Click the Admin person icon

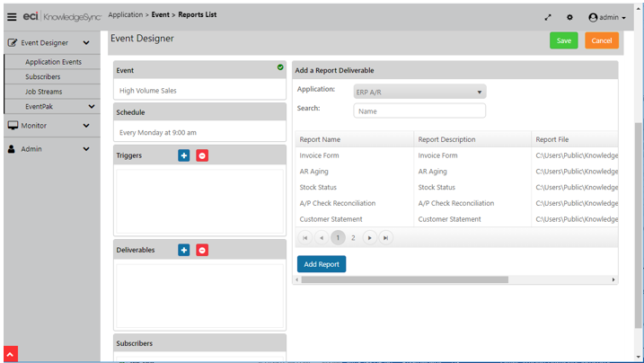12,148
